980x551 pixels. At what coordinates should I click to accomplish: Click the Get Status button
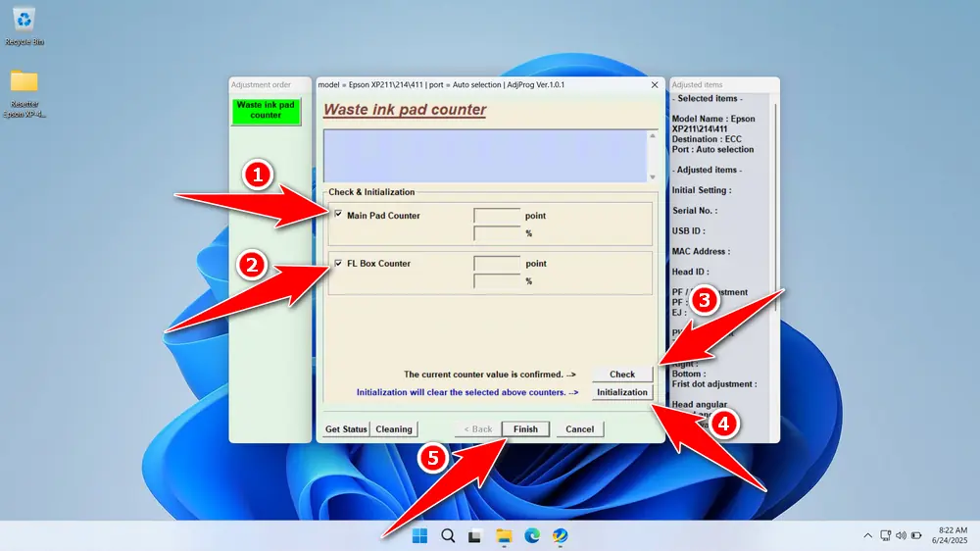[x=346, y=429]
